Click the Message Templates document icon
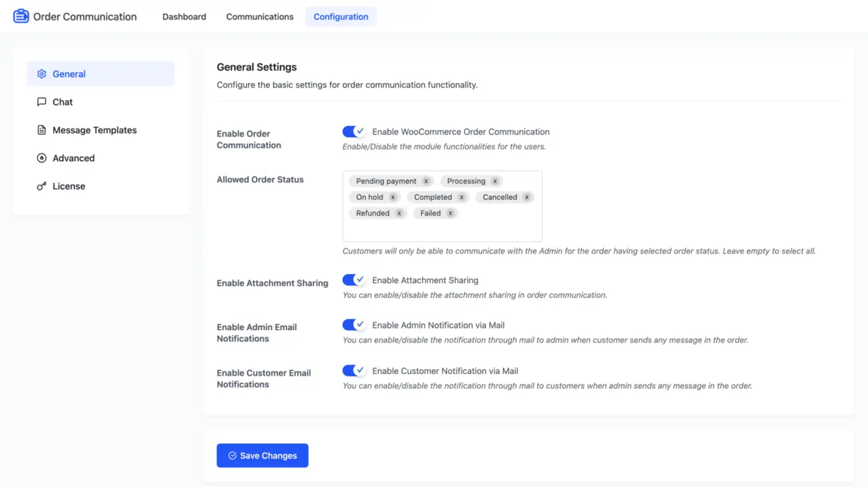The height and width of the screenshot is (487, 868). coord(42,130)
